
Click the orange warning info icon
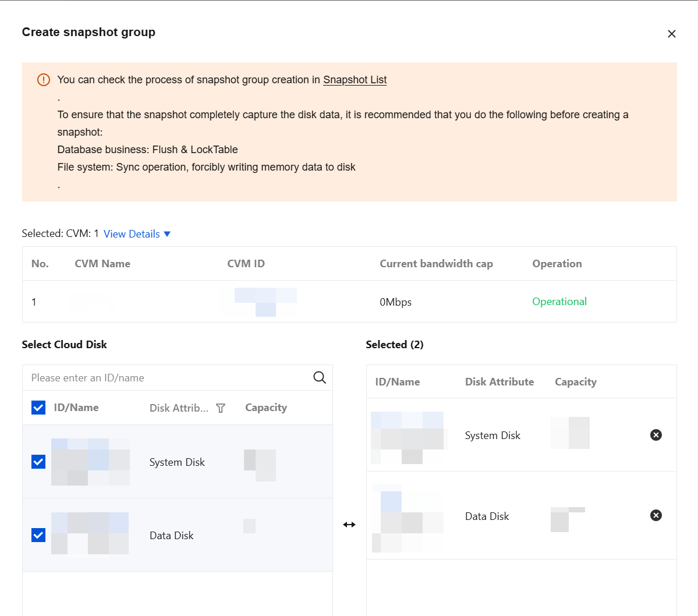pyautogui.click(x=44, y=80)
